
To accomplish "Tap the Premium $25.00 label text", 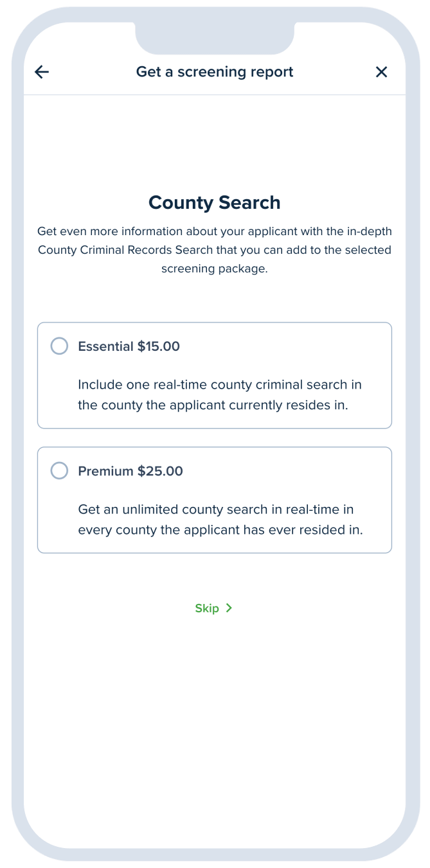I will point(130,470).
